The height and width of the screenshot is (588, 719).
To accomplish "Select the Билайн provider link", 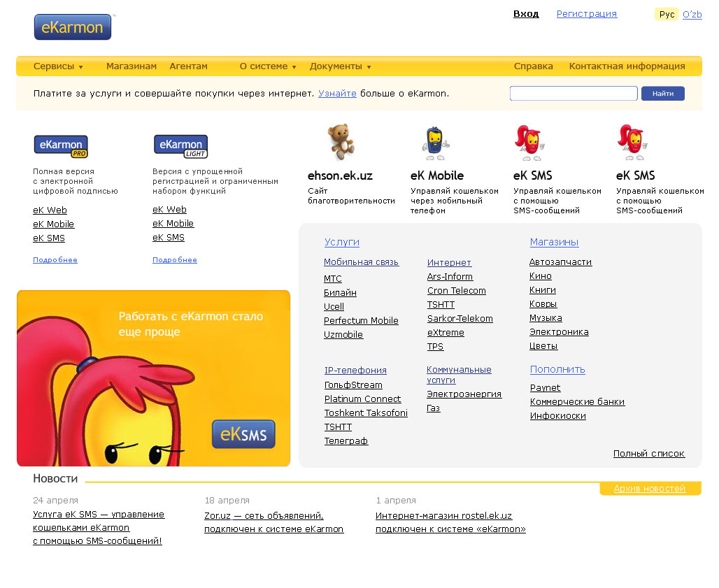I will coord(340,293).
